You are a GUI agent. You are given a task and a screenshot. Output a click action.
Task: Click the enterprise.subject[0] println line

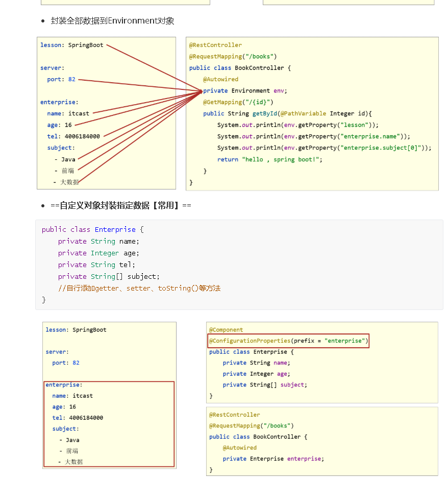click(324, 148)
